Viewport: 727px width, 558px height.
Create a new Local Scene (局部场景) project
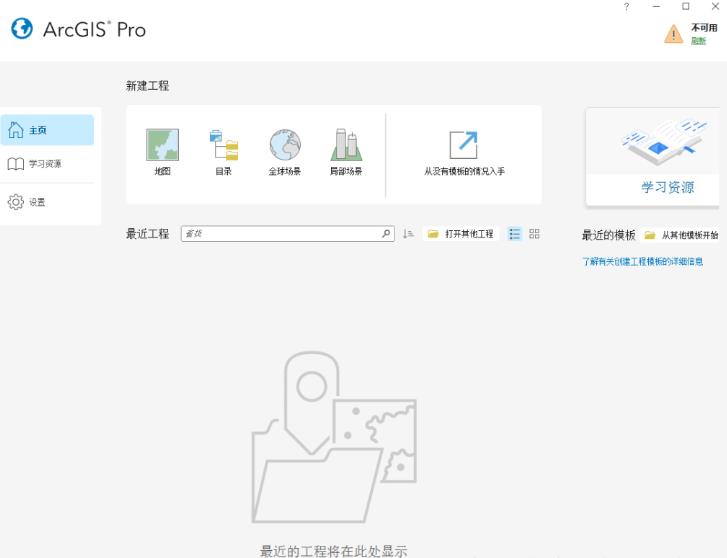346,152
